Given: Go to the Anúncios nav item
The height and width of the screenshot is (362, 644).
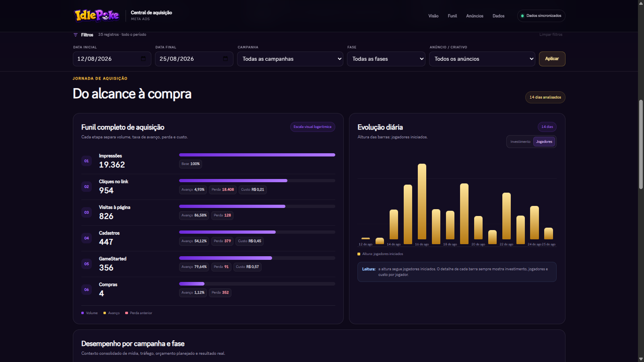Looking at the screenshot, I should pos(475,16).
